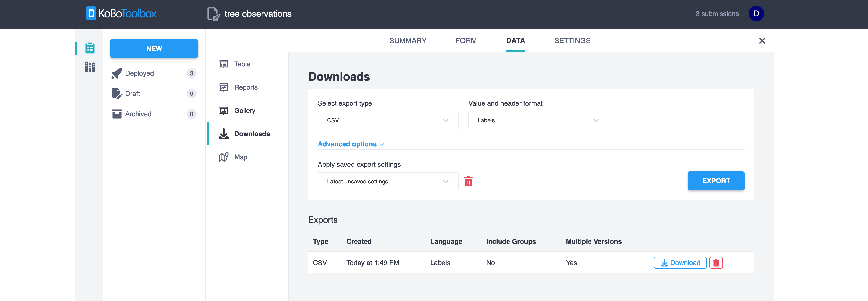The width and height of the screenshot is (868, 301).
Task: Click the Table view icon
Action: click(x=224, y=64)
